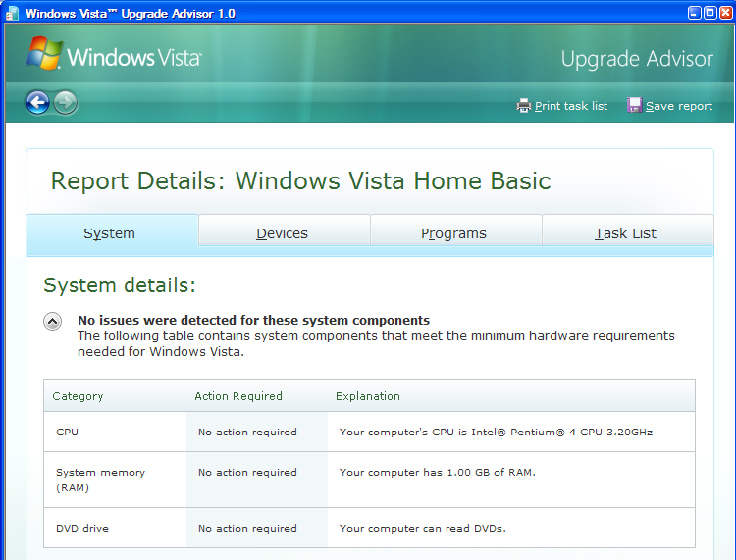Switch to the Task List tab
736x560 pixels.
click(x=628, y=230)
